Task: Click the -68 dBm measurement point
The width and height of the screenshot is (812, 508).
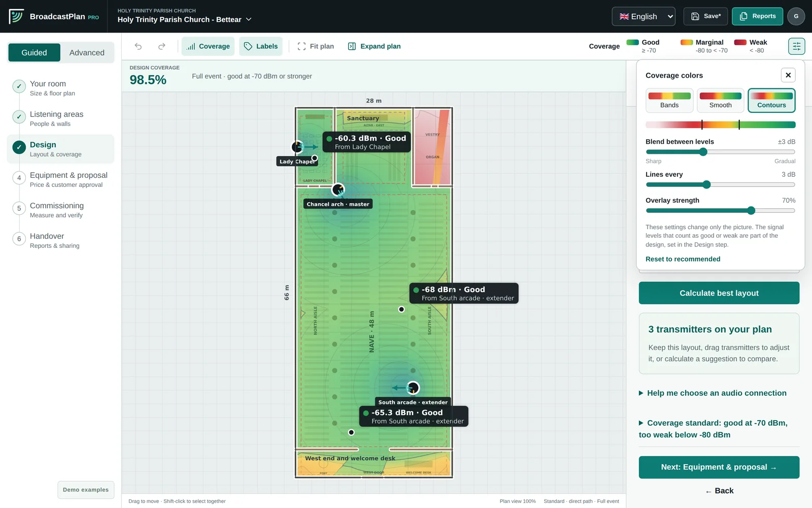Action: pos(401,309)
